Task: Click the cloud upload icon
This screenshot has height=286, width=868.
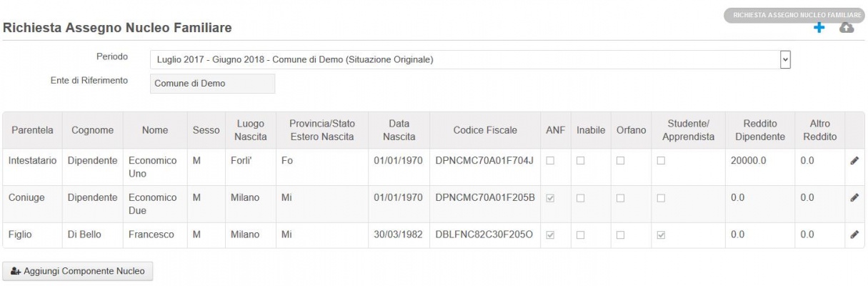Action: 846,27
